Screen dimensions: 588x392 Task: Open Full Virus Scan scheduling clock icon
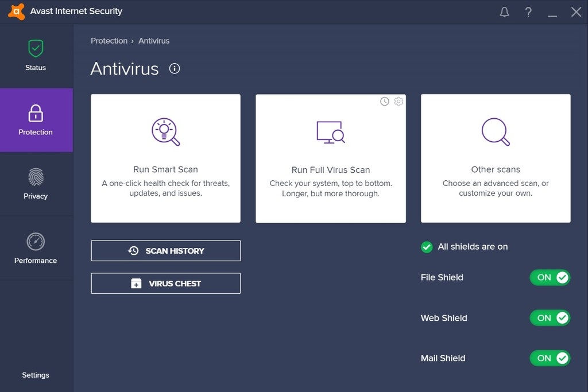tap(384, 101)
